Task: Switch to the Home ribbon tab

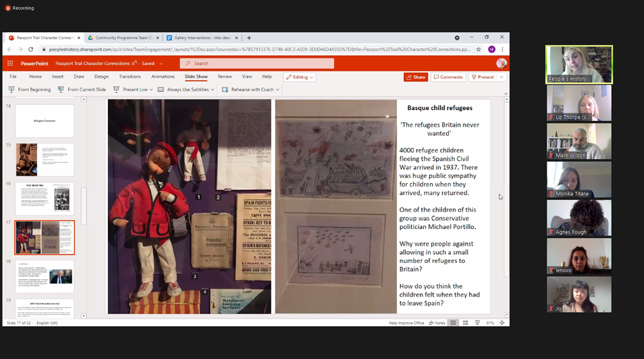Action: coord(36,76)
